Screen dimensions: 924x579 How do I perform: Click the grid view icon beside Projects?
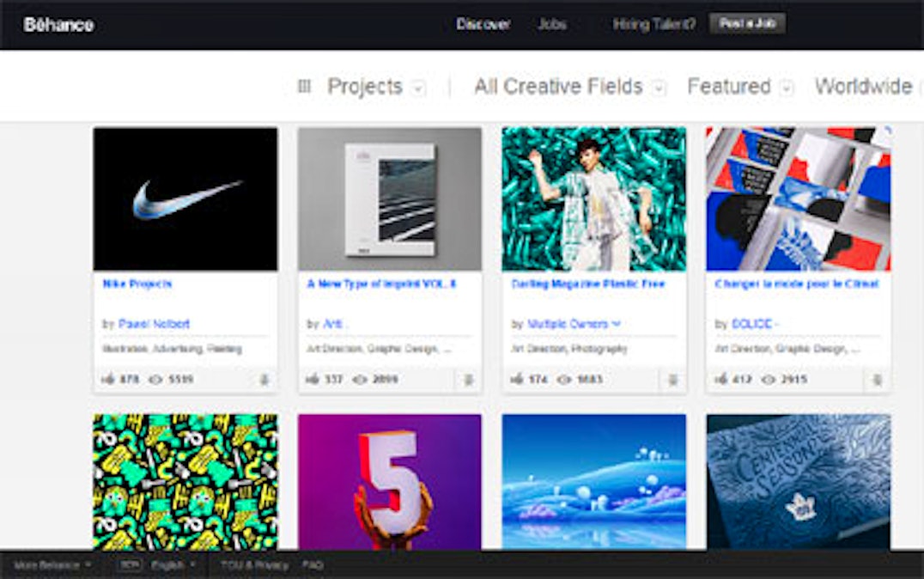[x=304, y=87]
